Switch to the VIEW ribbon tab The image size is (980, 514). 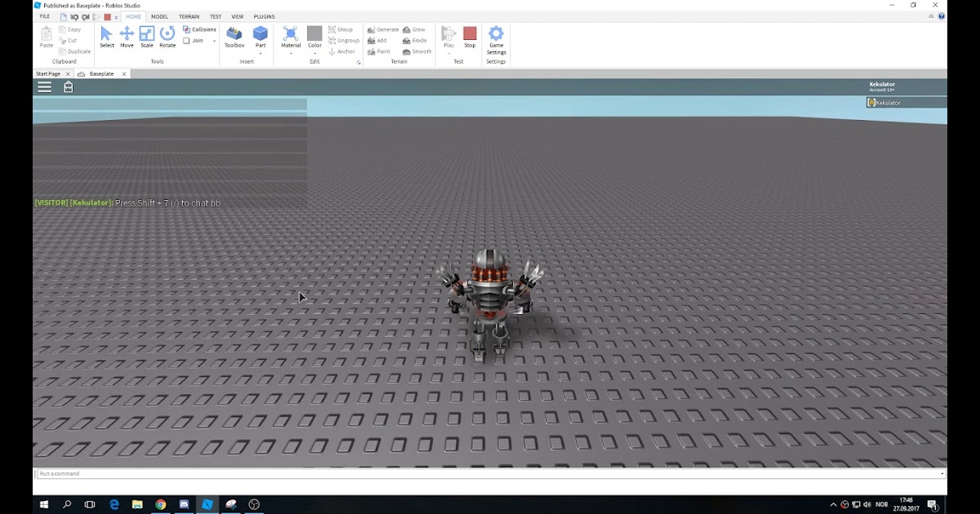coord(238,16)
